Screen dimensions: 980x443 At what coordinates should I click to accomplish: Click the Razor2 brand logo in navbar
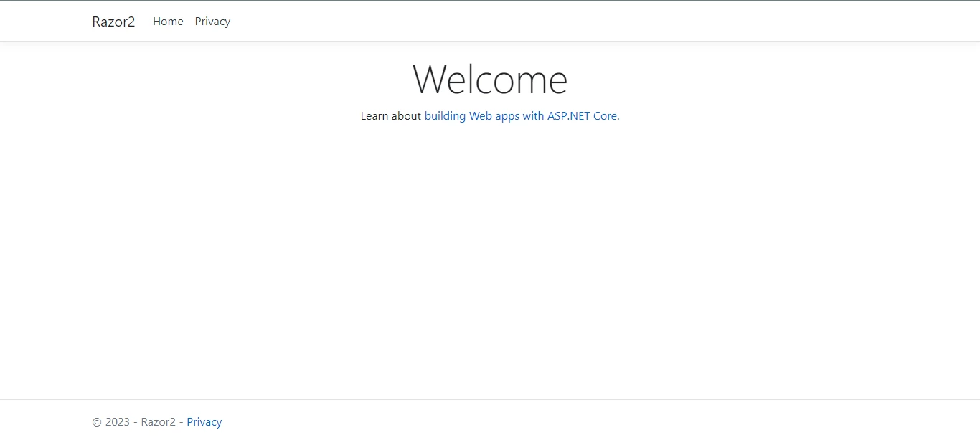click(113, 22)
